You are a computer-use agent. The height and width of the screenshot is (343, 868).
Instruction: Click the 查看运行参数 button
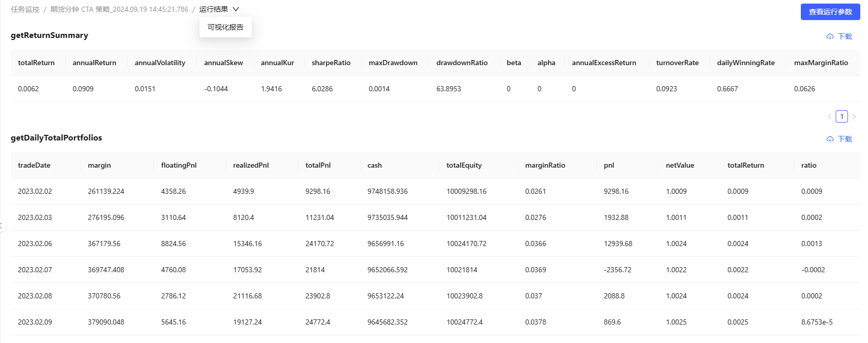pos(831,12)
